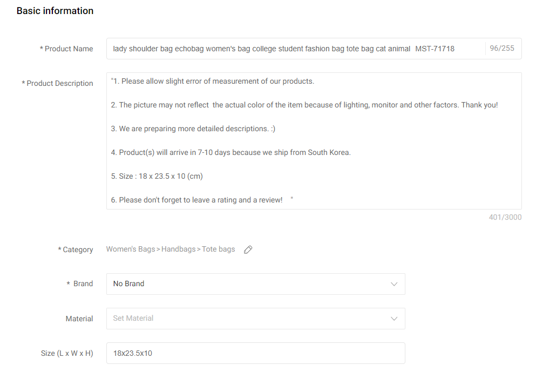Expand the Material dropdown arrow
This screenshot has height=392, width=543.
pos(394,319)
